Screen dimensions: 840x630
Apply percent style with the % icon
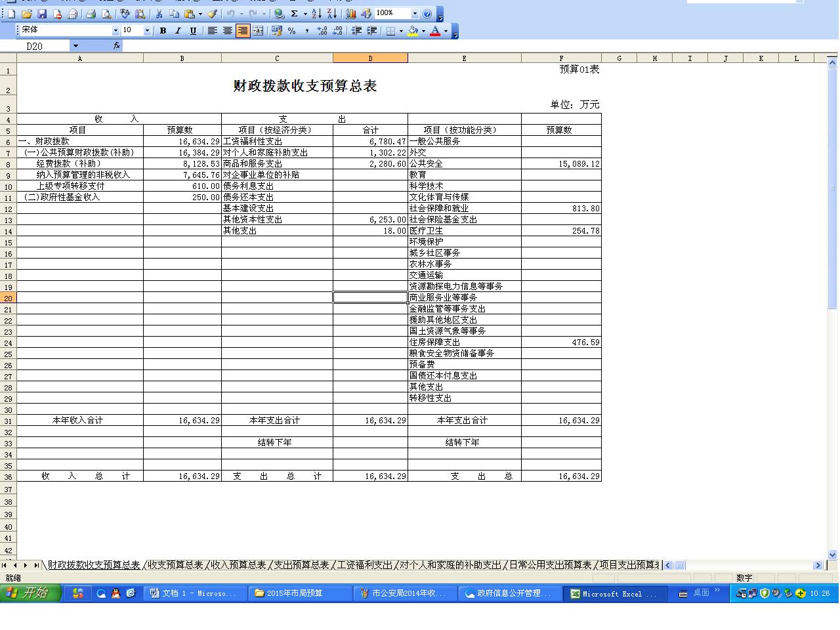click(x=291, y=31)
